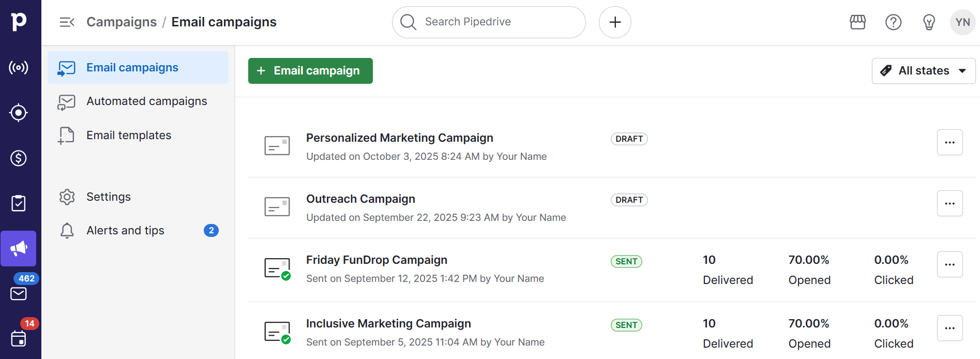Open Deals dollar icon in sidebar
The width and height of the screenshot is (980, 359).
tap(19, 158)
